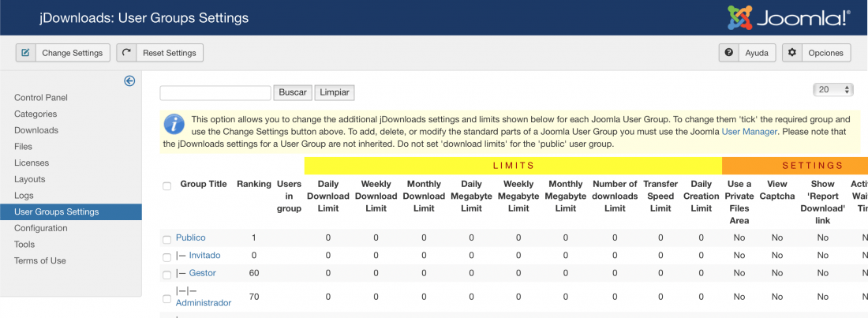The width and height of the screenshot is (868, 318).
Task: Tick the select-all checkbox in table header
Action: 166,186
